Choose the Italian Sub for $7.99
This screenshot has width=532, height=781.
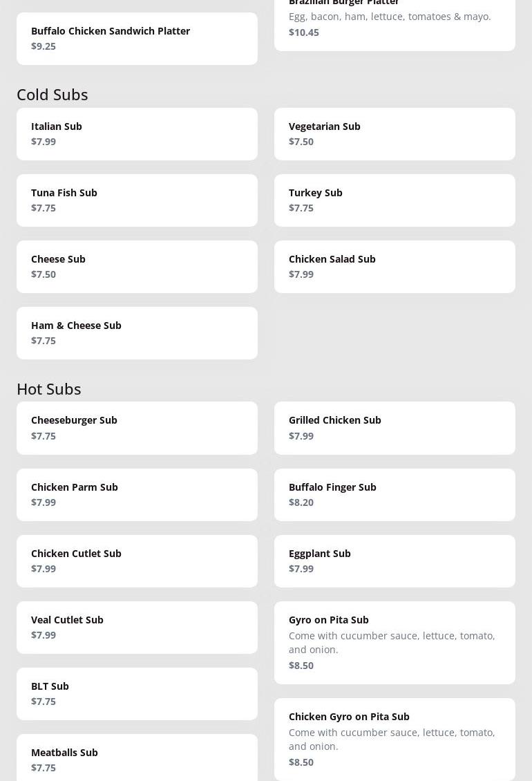pos(137,134)
